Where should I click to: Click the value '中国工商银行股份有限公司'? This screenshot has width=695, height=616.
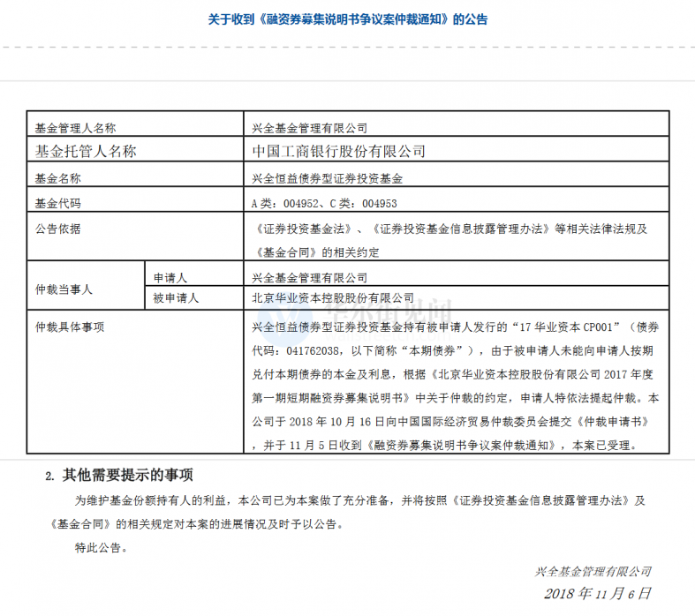coord(338,152)
